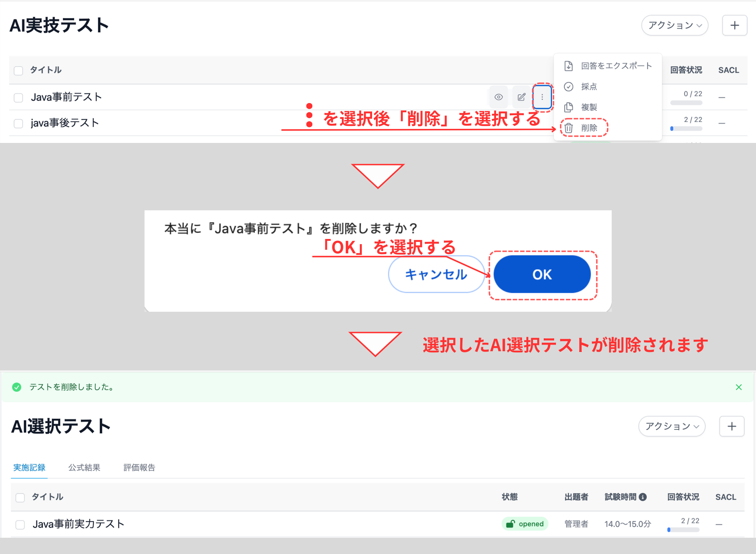
Task: Open the AI選択テスト アクション dropdown
Action: click(x=672, y=426)
